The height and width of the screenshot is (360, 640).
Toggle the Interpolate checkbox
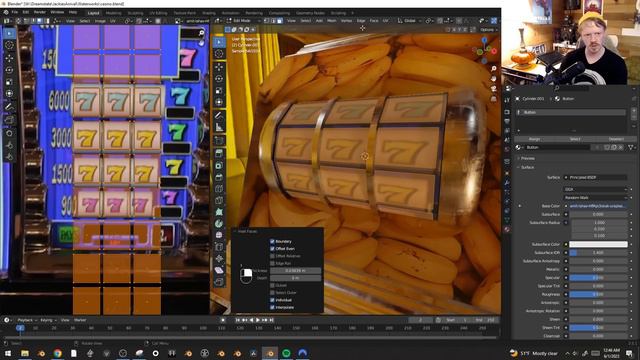272,307
